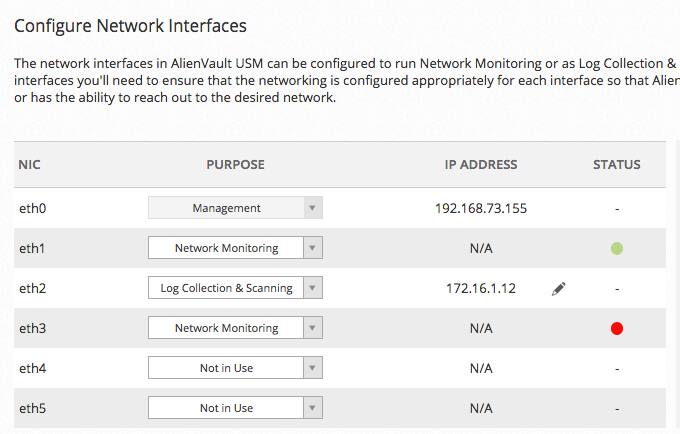Click the 172.16.1.12 IP address for eth2
This screenshot has height=434, width=680.
click(481, 289)
